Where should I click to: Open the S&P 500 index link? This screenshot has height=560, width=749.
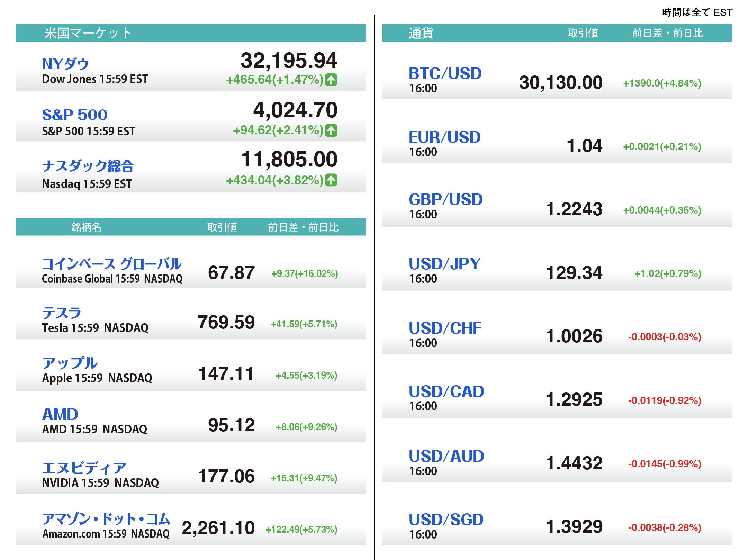[75, 115]
